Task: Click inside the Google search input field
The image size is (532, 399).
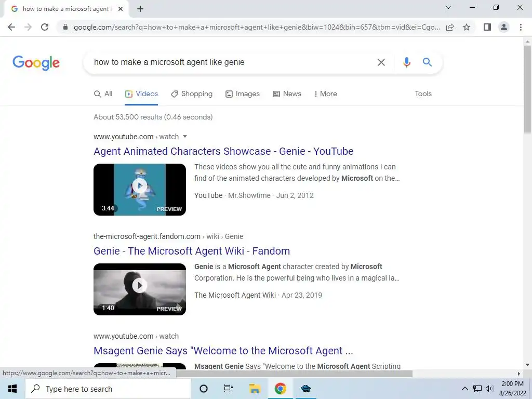Action: (231, 62)
